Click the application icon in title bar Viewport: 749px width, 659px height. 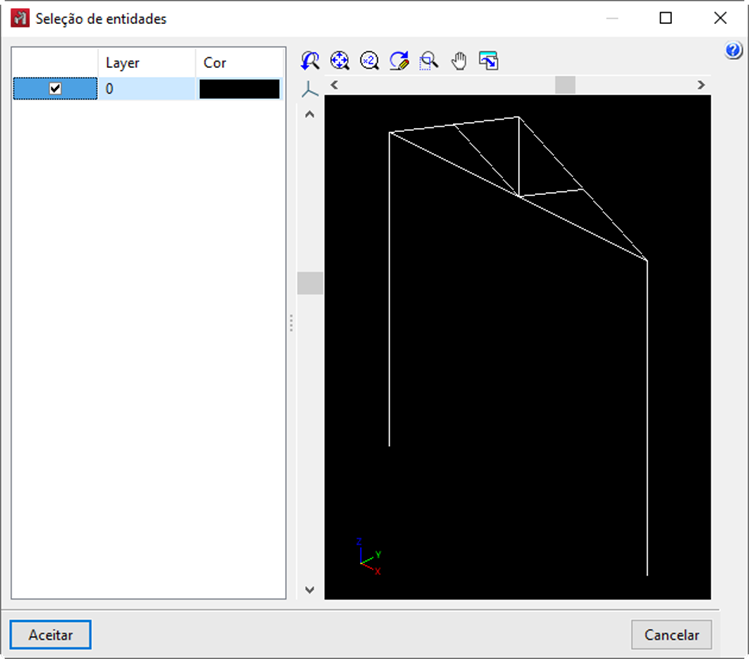click(x=20, y=19)
